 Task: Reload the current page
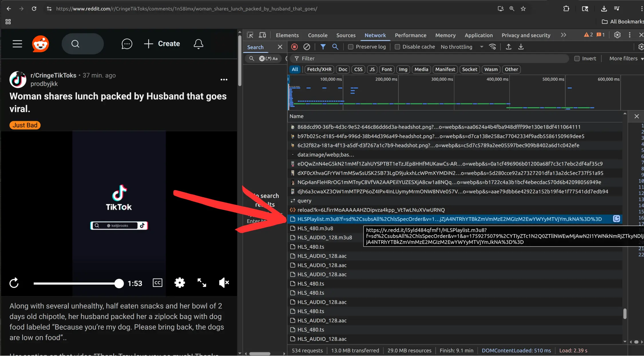point(34,9)
